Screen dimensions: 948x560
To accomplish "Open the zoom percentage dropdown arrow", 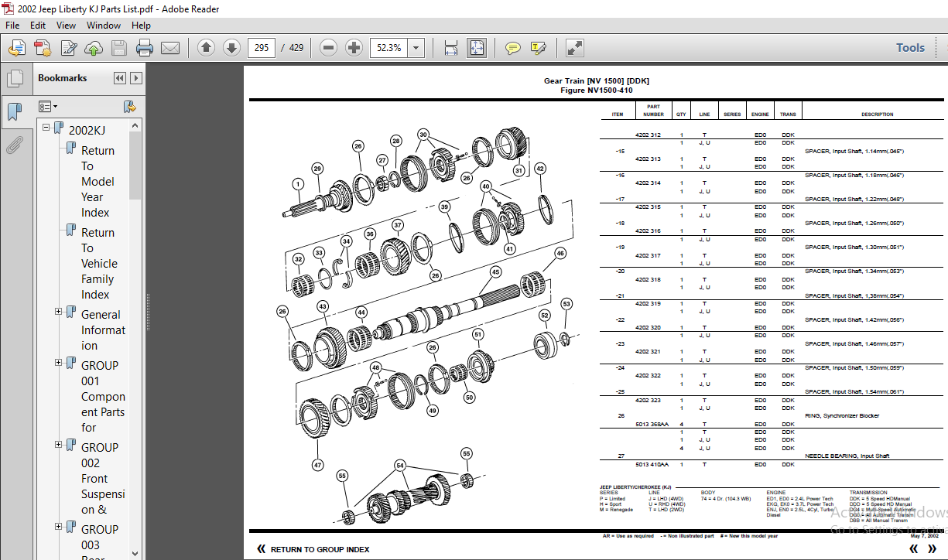I will 416,48.
